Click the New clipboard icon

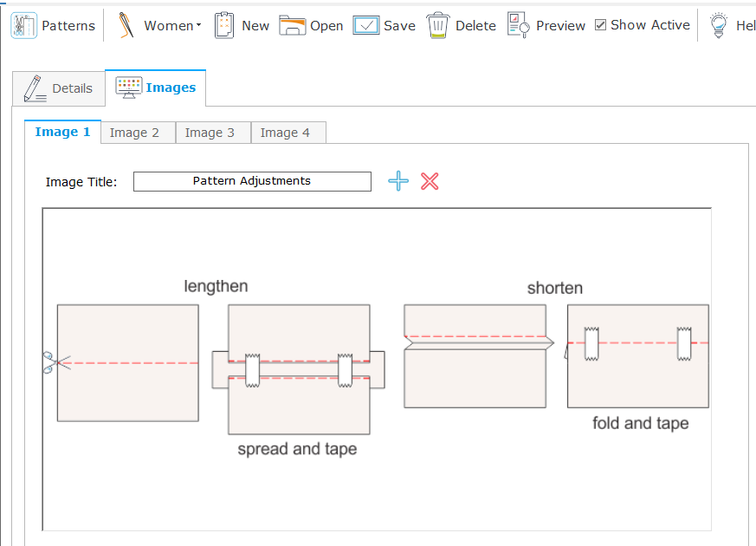224,25
